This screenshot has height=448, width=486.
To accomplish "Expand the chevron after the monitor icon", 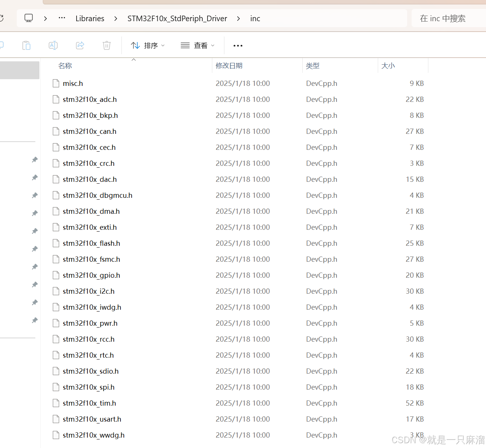I will (45, 19).
